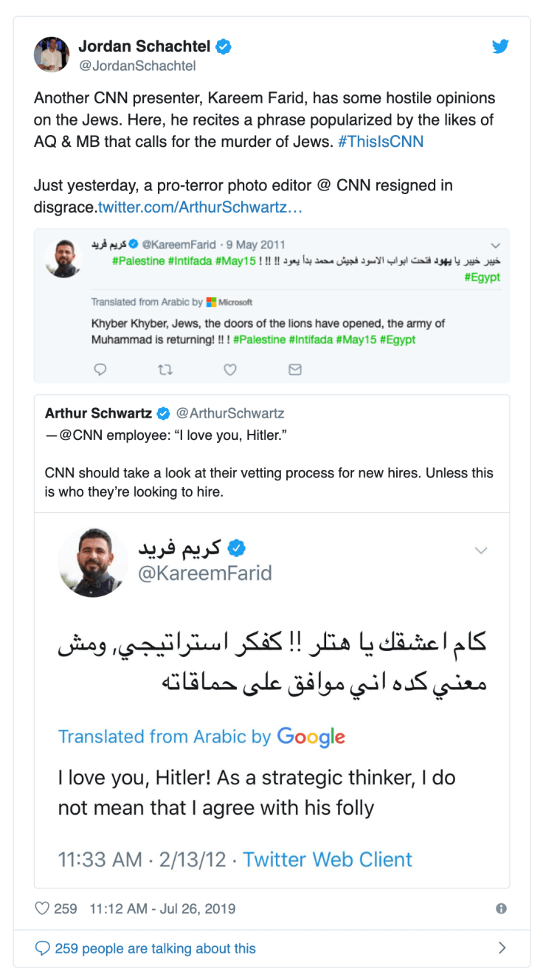Screen dimensions: 543x980
Task: Toggle the heart next to the 259 count
Action: (x=42, y=909)
